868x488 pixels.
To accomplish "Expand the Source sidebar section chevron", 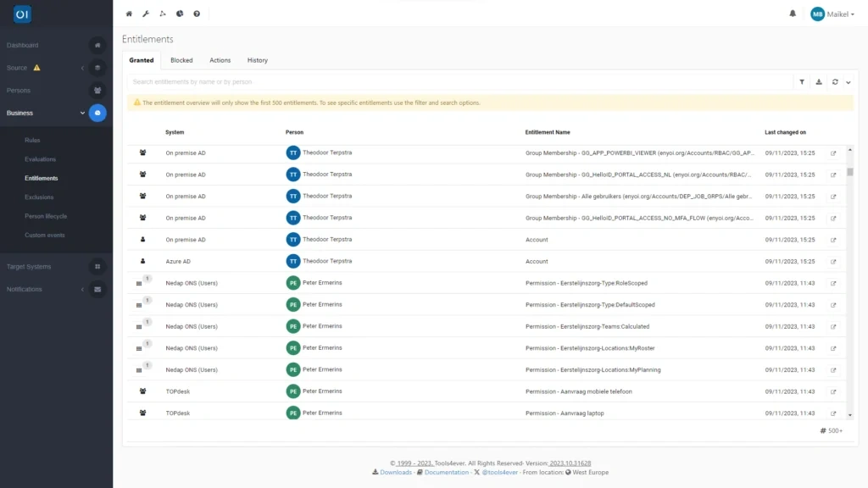I will click(x=82, y=68).
